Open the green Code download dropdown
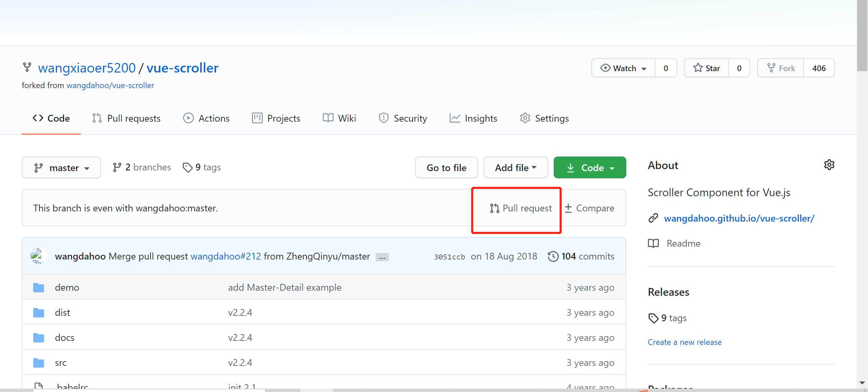The height and width of the screenshot is (392, 868). [x=590, y=167]
